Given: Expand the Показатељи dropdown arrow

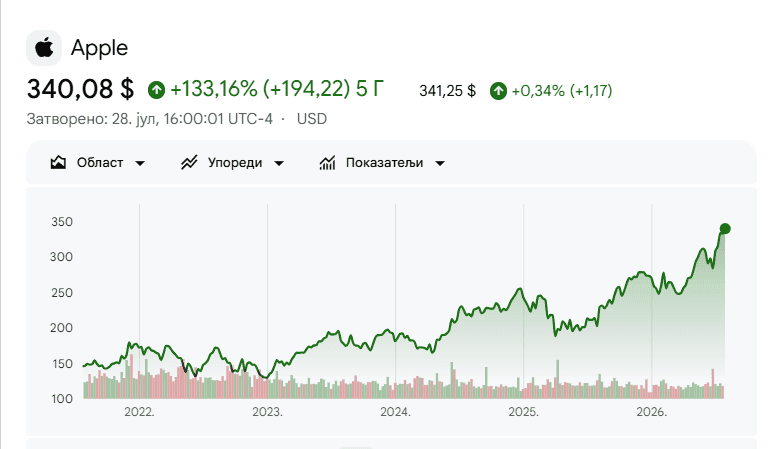Looking at the screenshot, I should pyautogui.click(x=440, y=163).
